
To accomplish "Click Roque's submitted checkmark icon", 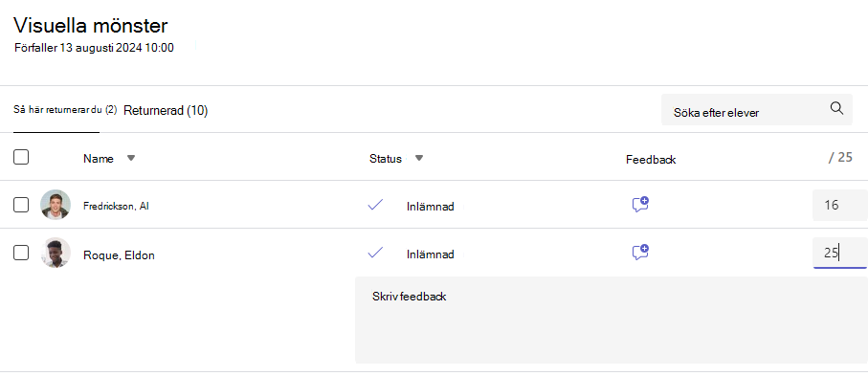I will tap(375, 253).
